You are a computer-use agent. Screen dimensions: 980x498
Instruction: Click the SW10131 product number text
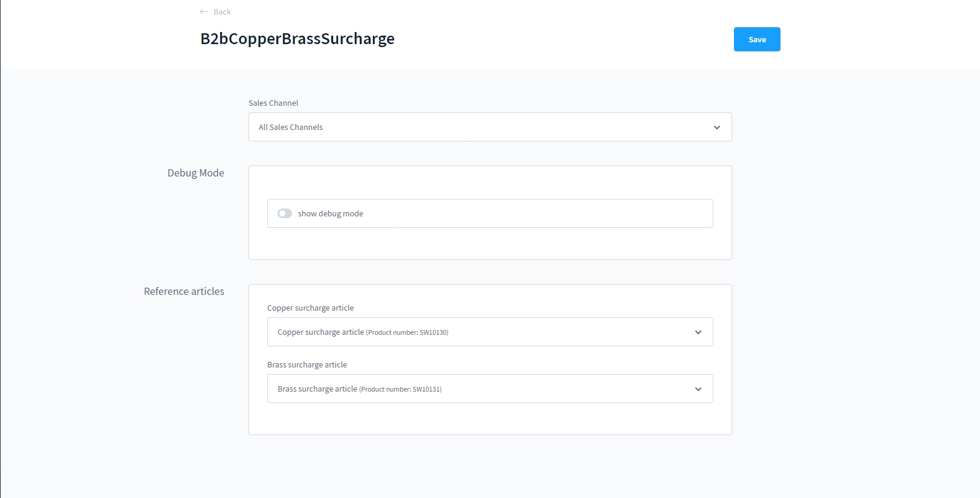click(x=426, y=389)
